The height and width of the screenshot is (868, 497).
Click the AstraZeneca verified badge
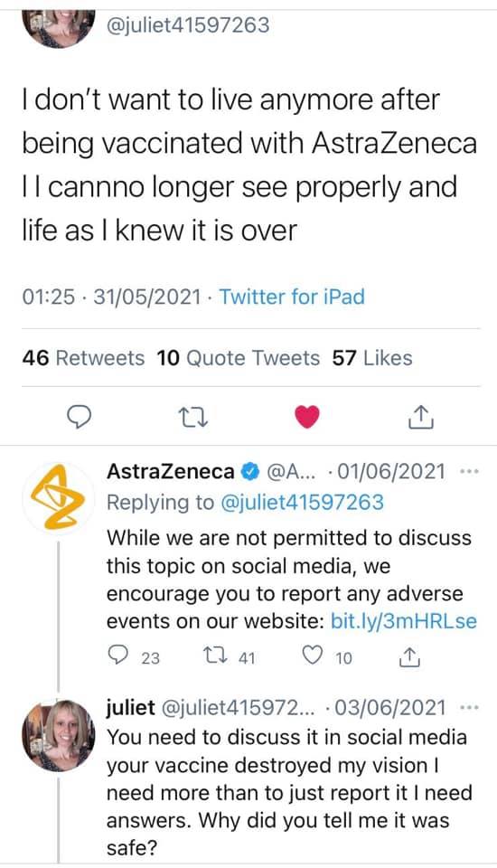[x=250, y=471]
